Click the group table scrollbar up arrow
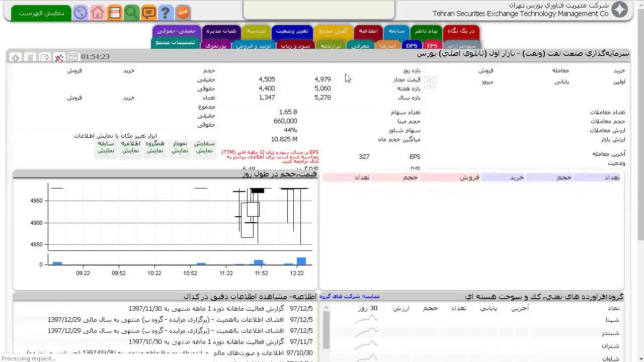Viewport: 644px width, 362px height. pyautogui.click(x=326, y=308)
